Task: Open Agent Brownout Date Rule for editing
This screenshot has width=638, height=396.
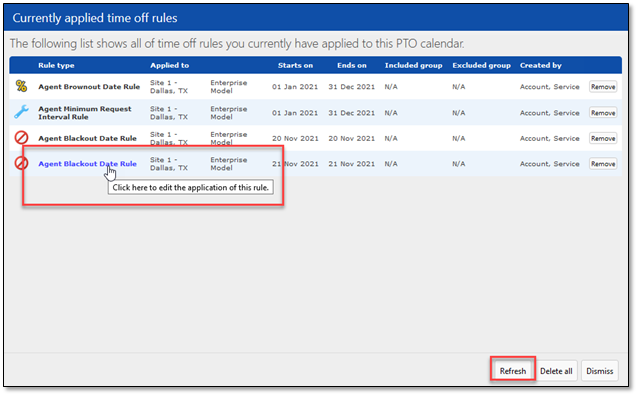Action: click(89, 87)
